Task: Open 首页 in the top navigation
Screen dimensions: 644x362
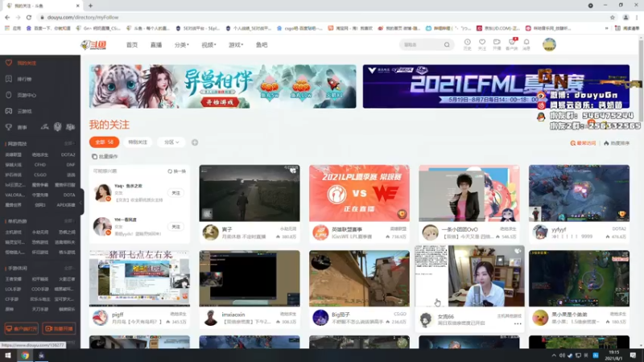Action: 132,45
